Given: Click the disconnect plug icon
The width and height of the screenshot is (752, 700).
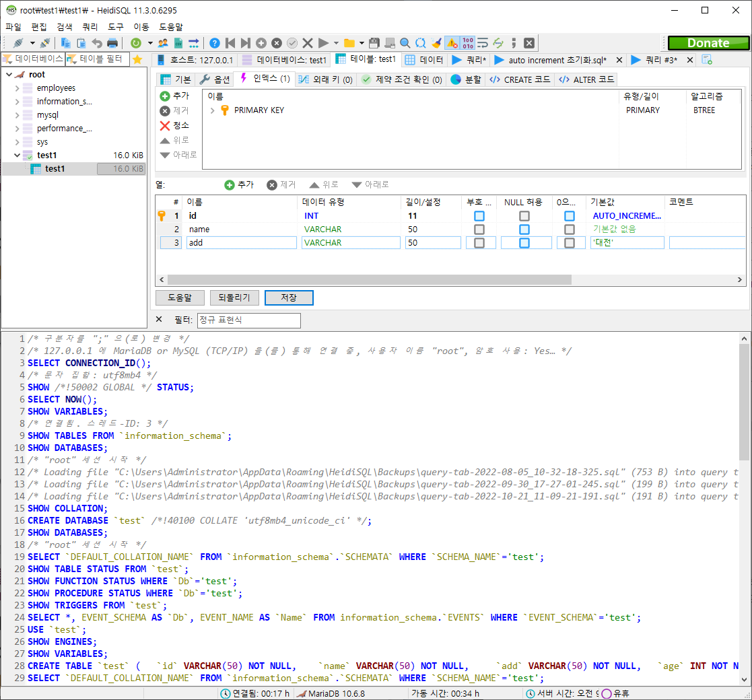Looking at the screenshot, I should (x=45, y=43).
